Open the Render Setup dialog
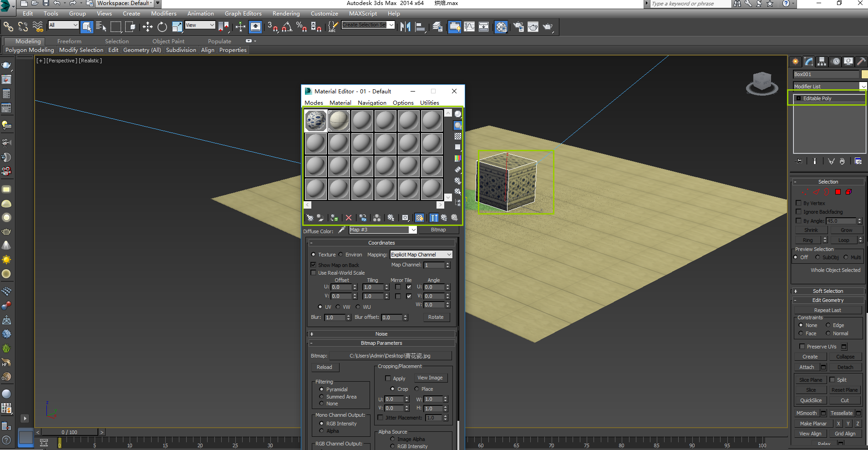Viewport: 868px width, 450px height. [x=518, y=26]
